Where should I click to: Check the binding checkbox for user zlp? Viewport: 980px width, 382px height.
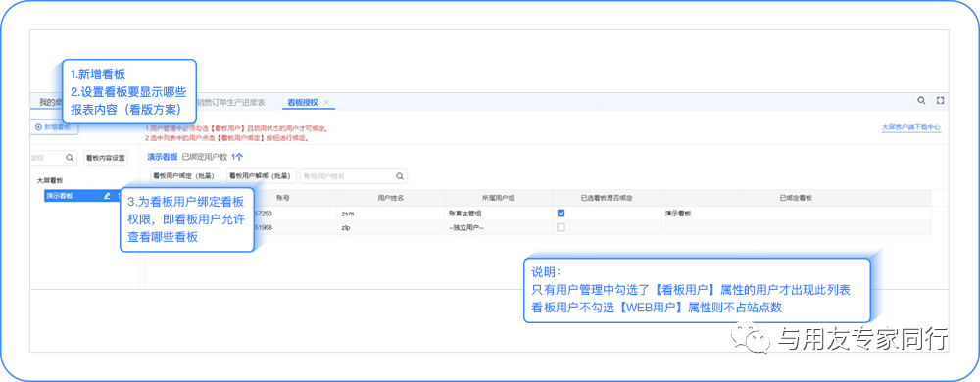562,228
